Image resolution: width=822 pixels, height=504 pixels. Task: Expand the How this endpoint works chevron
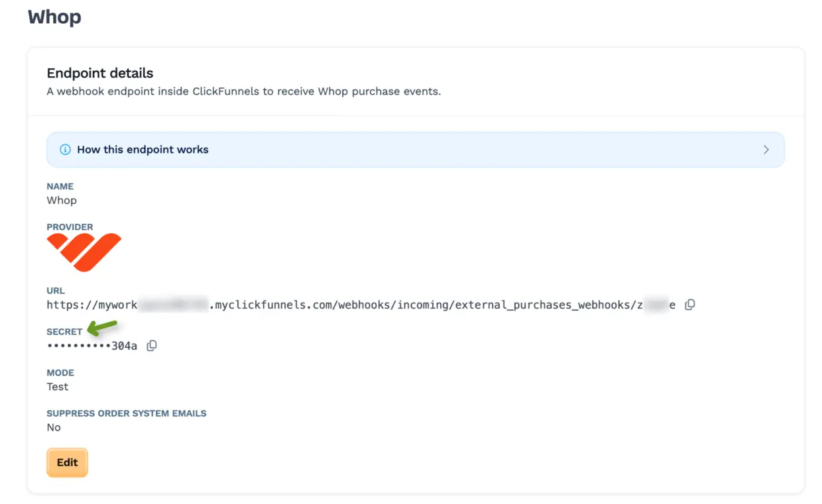coord(766,150)
